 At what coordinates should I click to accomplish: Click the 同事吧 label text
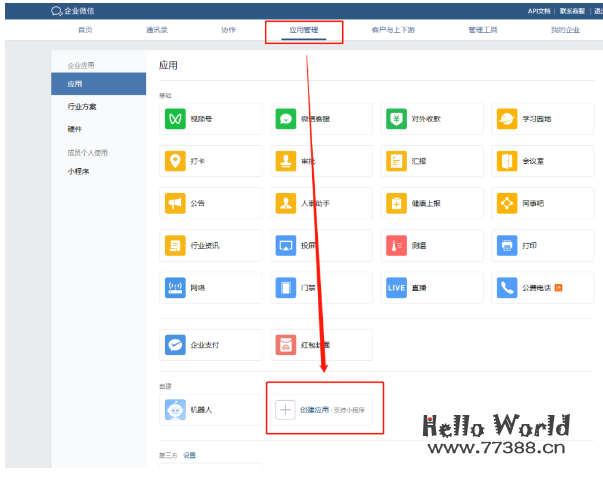533,203
